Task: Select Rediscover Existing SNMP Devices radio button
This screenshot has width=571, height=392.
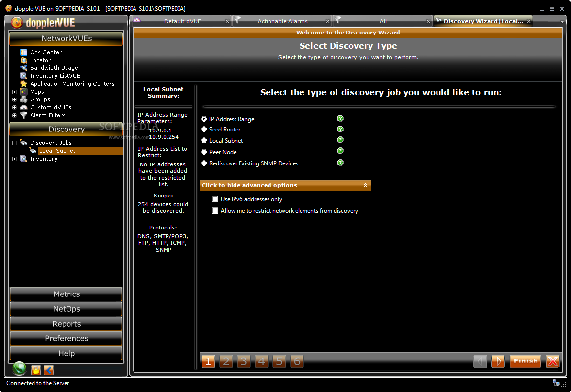Action: 204,163
